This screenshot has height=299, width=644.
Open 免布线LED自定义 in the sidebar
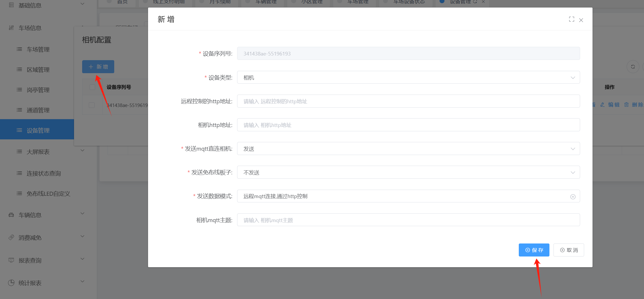[48, 193]
